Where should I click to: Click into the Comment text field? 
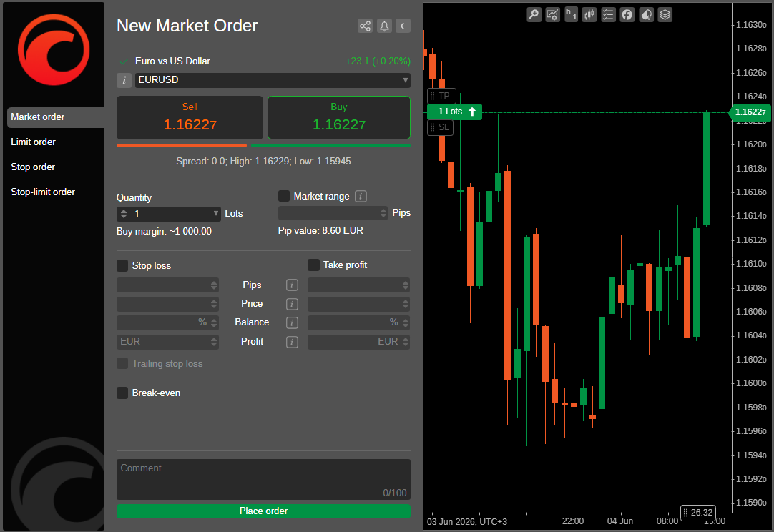pyautogui.click(x=263, y=479)
